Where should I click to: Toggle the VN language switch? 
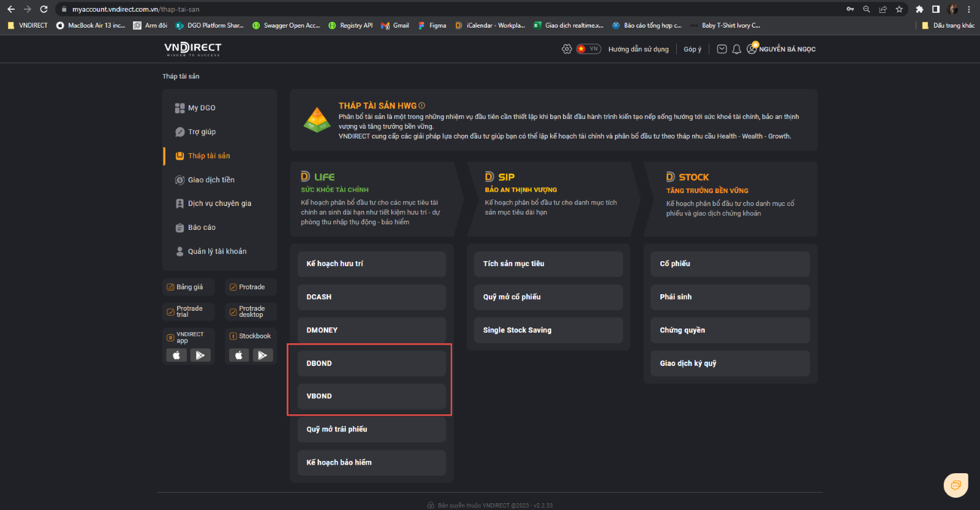pos(589,49)
